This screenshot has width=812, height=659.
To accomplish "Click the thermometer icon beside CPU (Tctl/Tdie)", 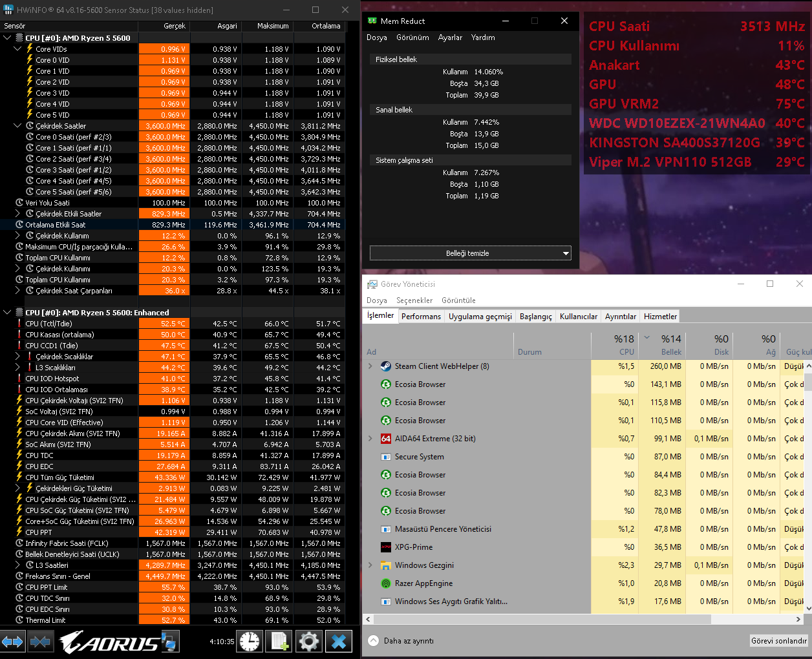I will [19, 324].
